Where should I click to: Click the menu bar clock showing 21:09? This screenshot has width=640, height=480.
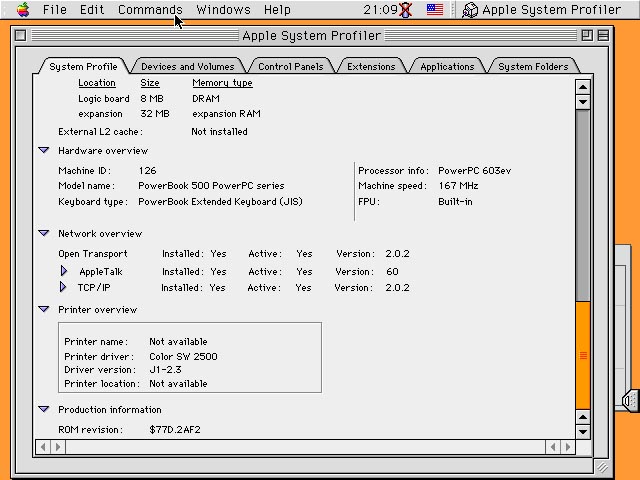click(x=380, y=9)
